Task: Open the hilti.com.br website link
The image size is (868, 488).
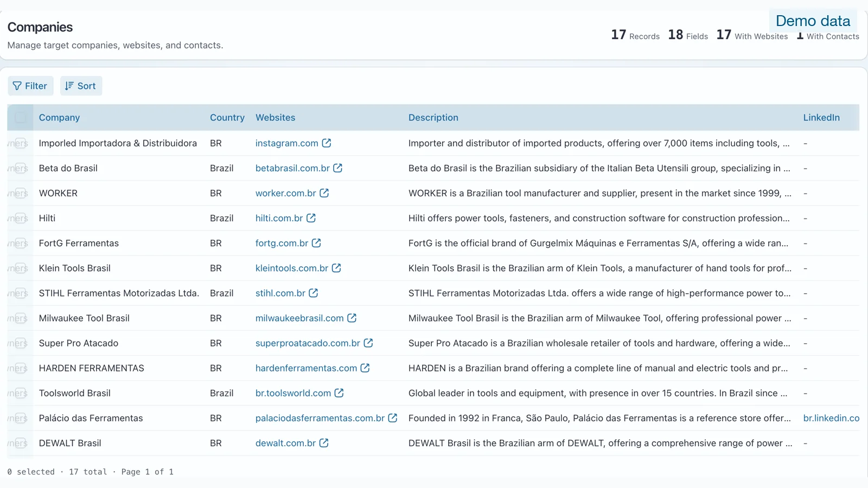Action: point(279,218)
